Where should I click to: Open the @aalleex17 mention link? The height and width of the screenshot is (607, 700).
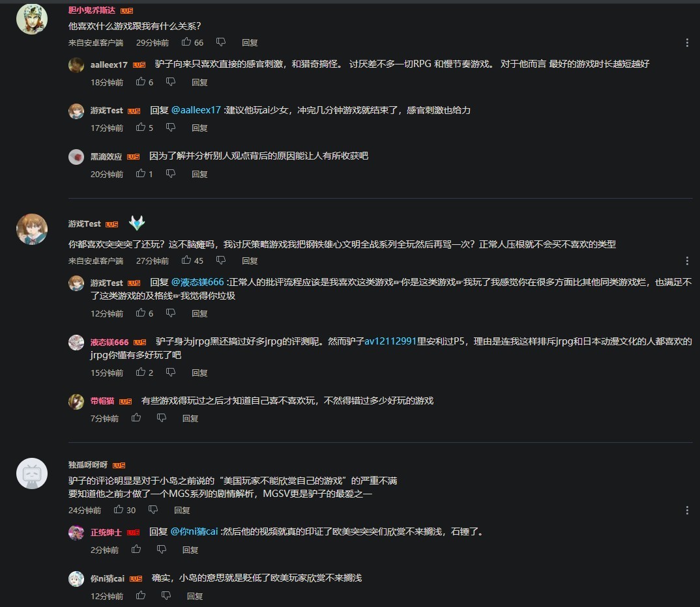click(x=196, y=109)
